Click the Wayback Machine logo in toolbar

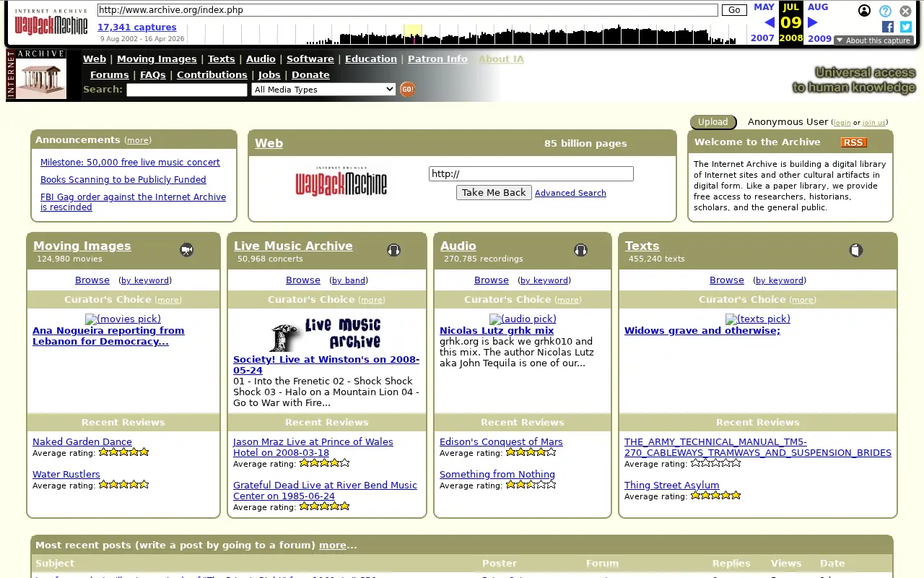pos(51,22)
